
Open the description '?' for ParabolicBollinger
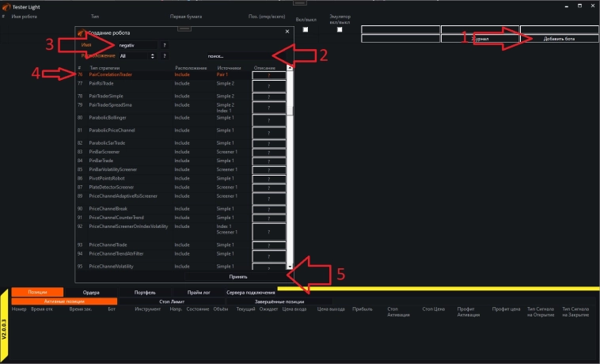click(268, 118)
